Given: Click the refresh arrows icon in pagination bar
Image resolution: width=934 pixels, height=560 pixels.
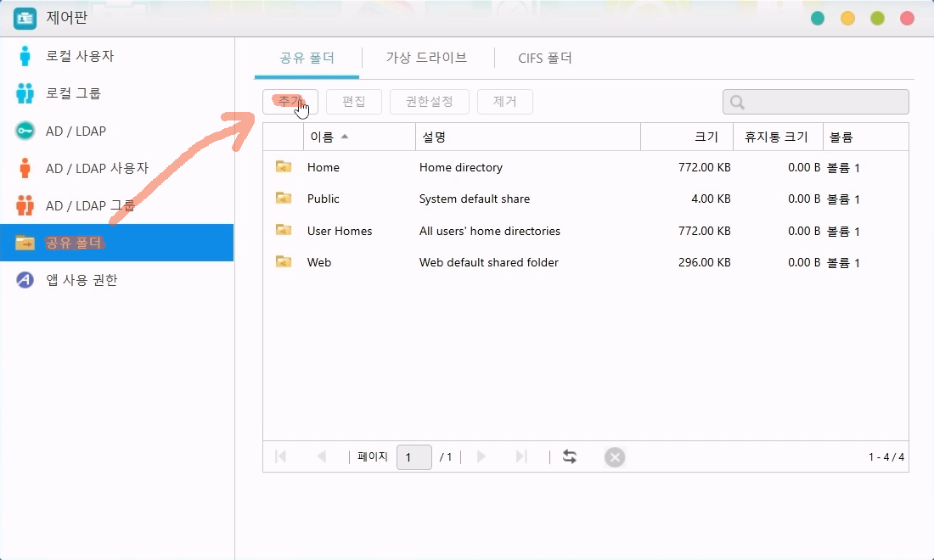Looking at the screenshot, I should click(x=570, y=457).
